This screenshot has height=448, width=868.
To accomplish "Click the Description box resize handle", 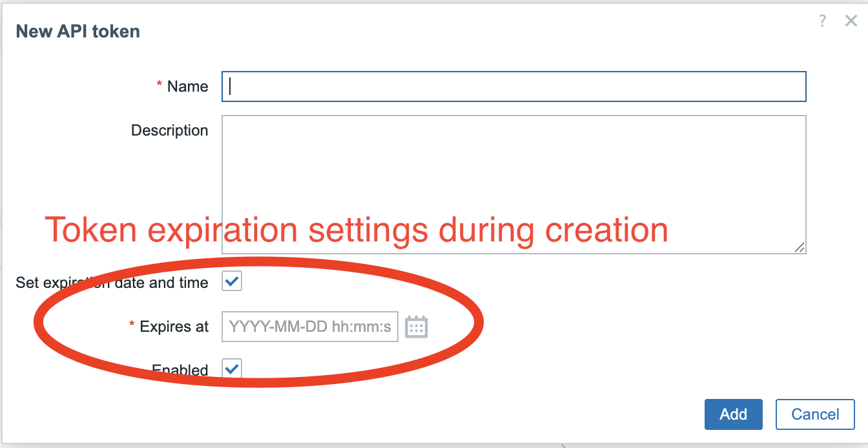I will pyautogui.click(x=800, y=247).
